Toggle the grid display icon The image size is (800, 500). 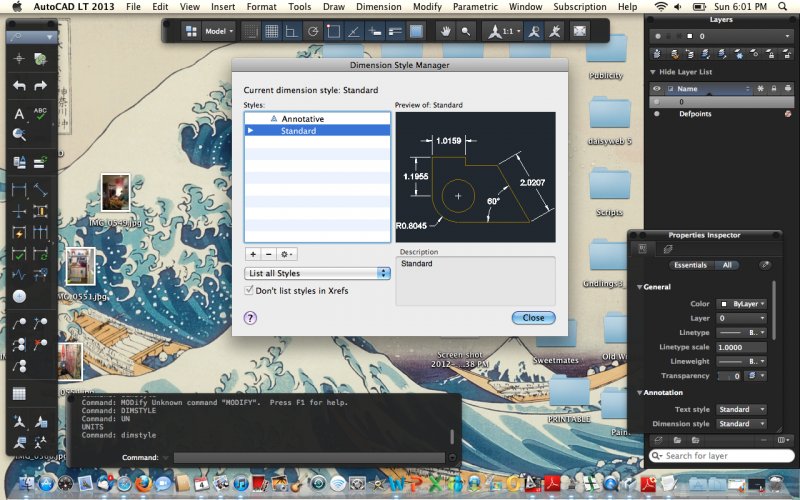271,31
